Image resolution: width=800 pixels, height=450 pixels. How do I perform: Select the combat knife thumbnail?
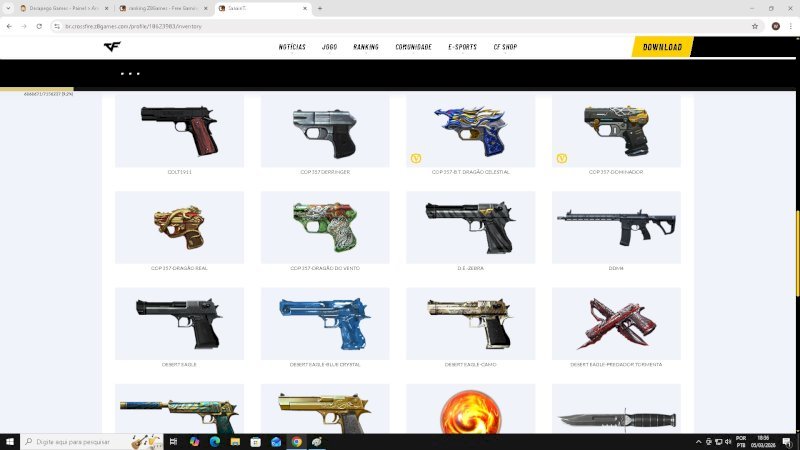pyautogui.click(x=616, y=409)
